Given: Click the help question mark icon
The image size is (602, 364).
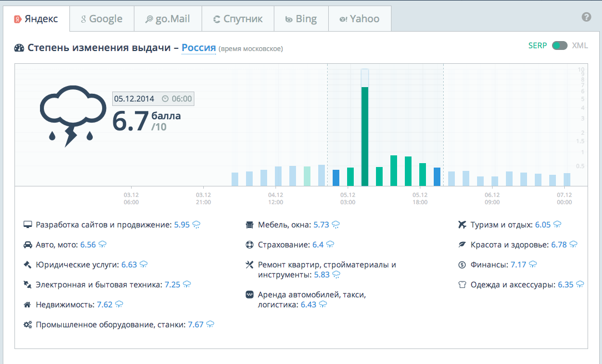Looking at the screenshot, I should coord(586,17).
